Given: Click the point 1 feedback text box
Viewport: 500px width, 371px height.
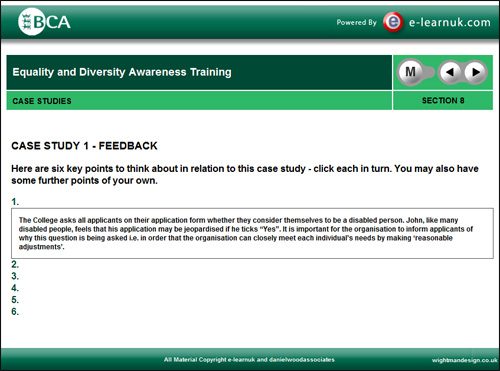Looking at the screenshot, I should (252, 233).
